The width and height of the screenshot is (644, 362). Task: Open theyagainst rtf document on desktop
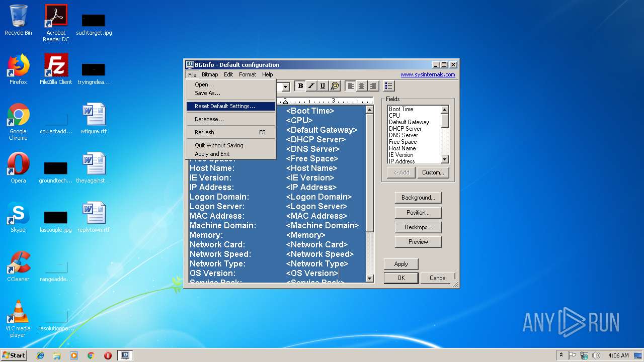click(94, 168)
